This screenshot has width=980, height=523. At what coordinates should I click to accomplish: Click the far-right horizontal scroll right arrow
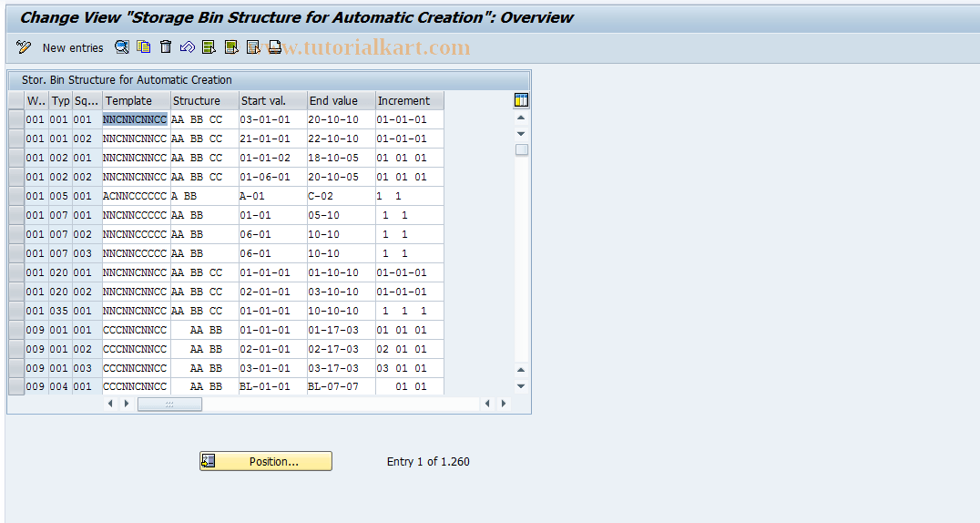504,404
